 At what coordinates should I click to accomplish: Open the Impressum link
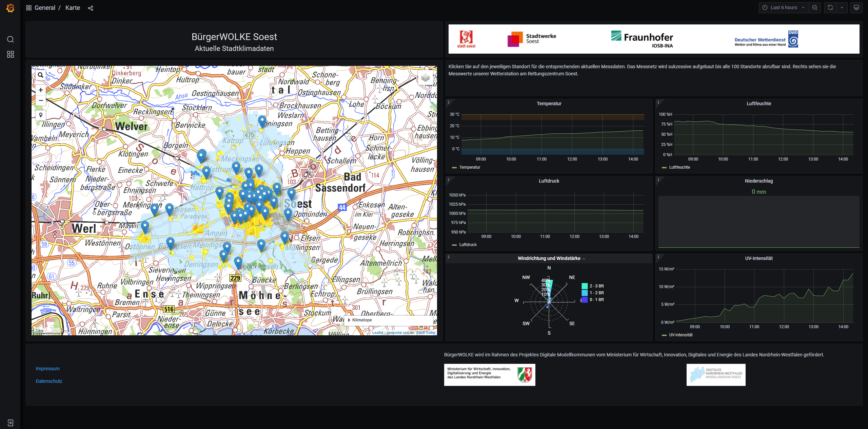point(48,369)
